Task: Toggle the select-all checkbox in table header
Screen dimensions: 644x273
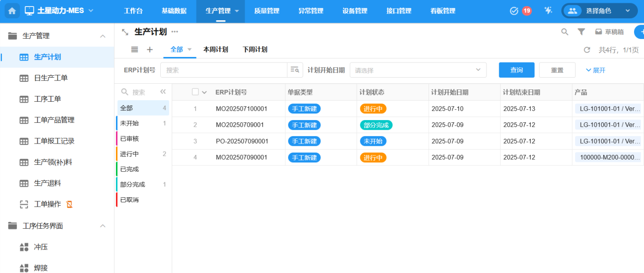Action: (x=195, y=92)
